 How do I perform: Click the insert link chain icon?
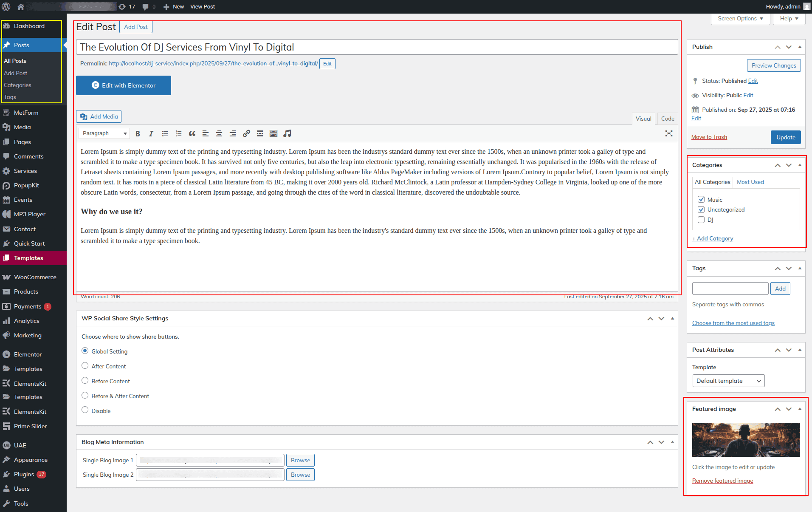(x=246, y=134)
